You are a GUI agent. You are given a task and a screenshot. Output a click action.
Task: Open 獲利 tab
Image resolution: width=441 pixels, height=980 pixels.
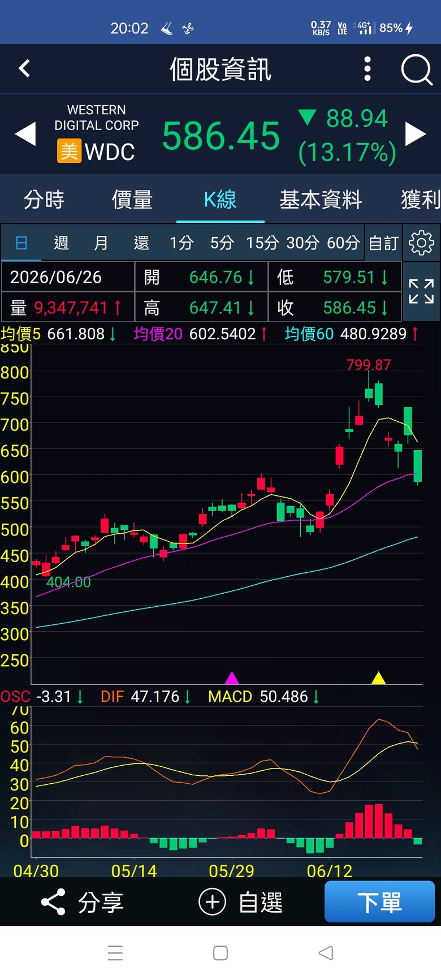(x=421, y=200)
